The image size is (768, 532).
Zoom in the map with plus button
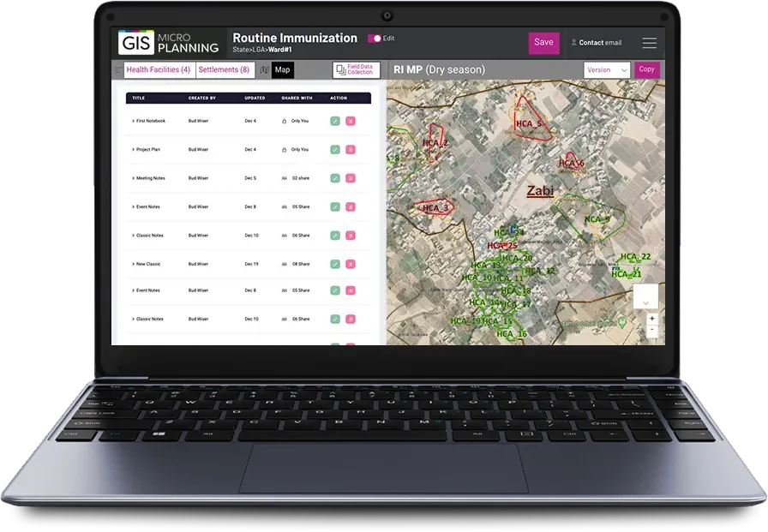pyautogui.click(x=652, y=319)
